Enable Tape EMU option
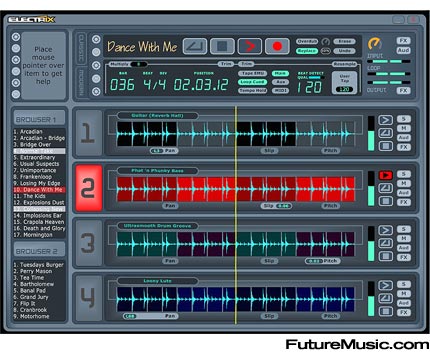Screen dimensions: 430x360 click(252, 73)
